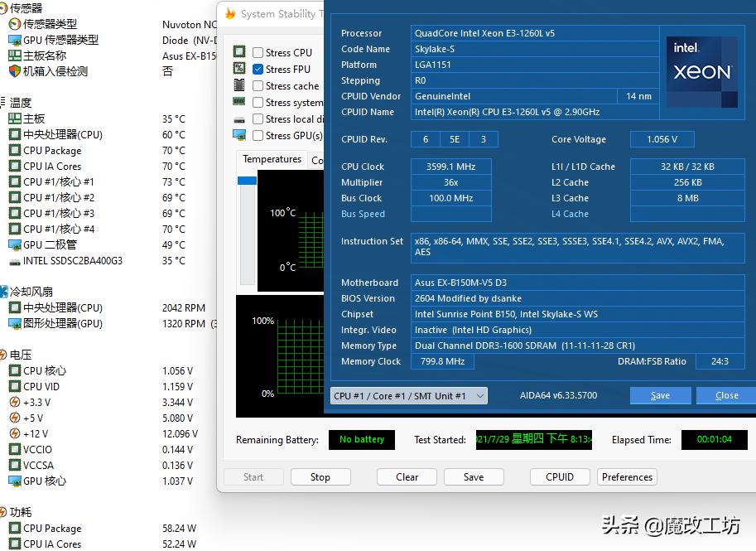Click the GPU 二极管 monitor icon
The image size is (756, 551).
15,244
